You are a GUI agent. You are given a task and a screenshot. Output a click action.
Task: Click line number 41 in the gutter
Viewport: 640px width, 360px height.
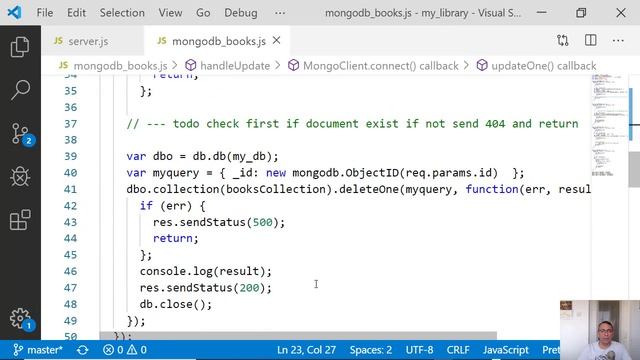[71, 189]
